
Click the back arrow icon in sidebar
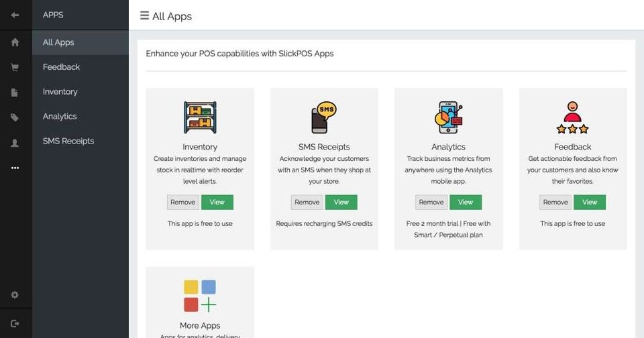coord(15,15)
